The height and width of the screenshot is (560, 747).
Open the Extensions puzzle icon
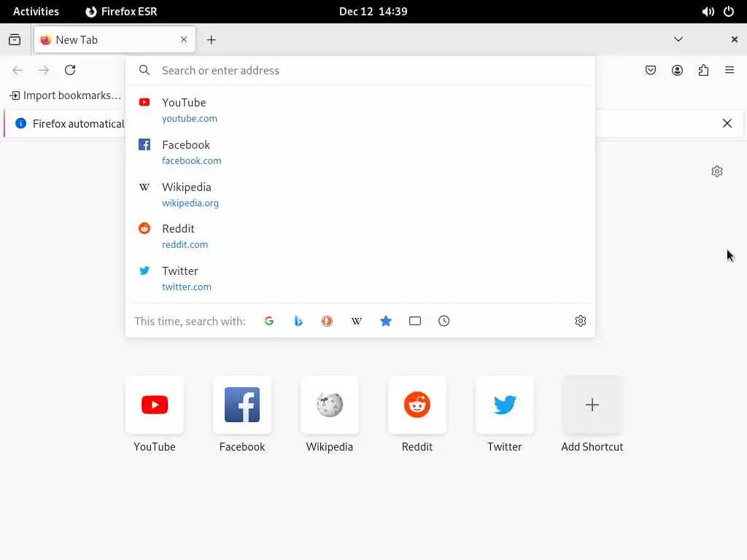703,71
